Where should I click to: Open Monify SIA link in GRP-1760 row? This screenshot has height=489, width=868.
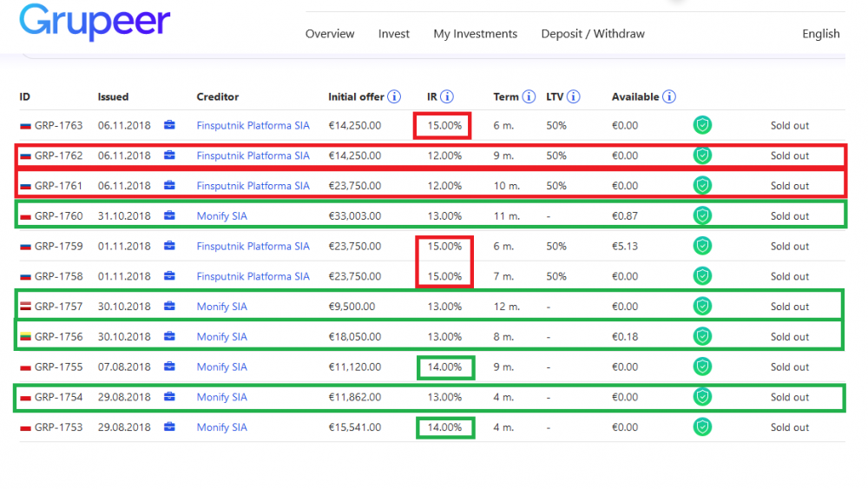[221, 216]
